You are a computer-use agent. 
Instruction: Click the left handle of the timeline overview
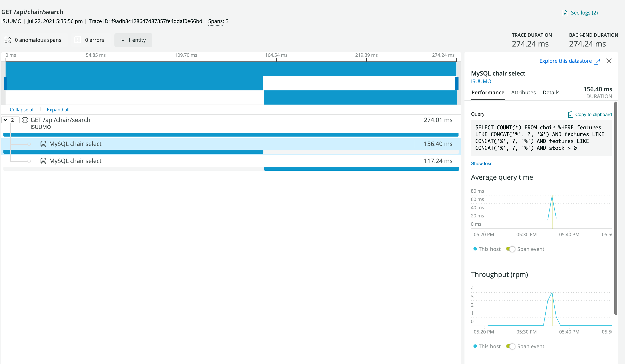pos(6,83)
